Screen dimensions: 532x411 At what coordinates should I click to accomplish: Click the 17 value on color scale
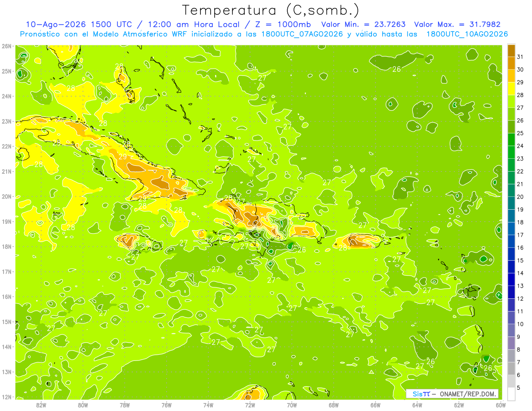[520, 235]
